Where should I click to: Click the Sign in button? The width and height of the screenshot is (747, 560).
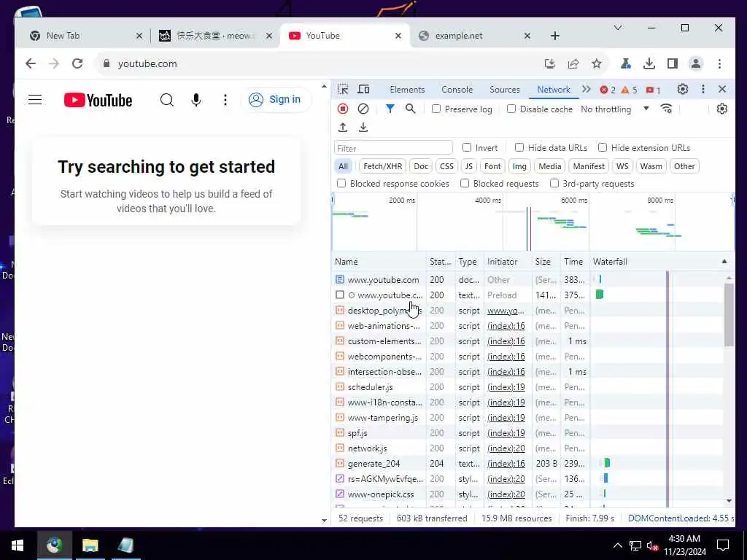coord(276,99)
